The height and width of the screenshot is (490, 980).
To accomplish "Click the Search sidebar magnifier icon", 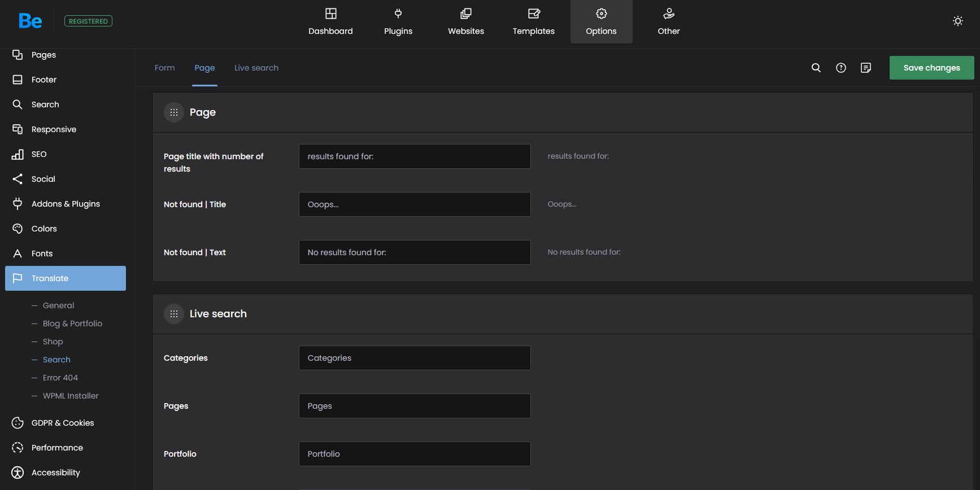I will pyautogui.click(x=18, y=104).
